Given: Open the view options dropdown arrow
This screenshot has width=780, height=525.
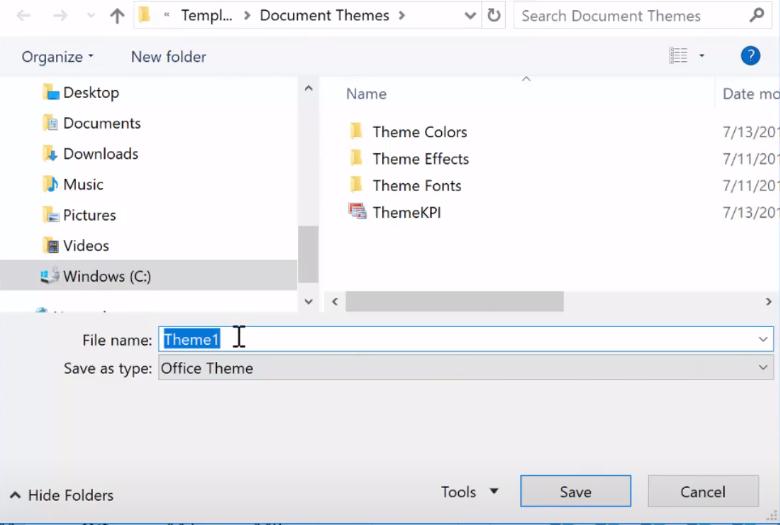Looking at the screenshot, I should (x=701, y=56).
